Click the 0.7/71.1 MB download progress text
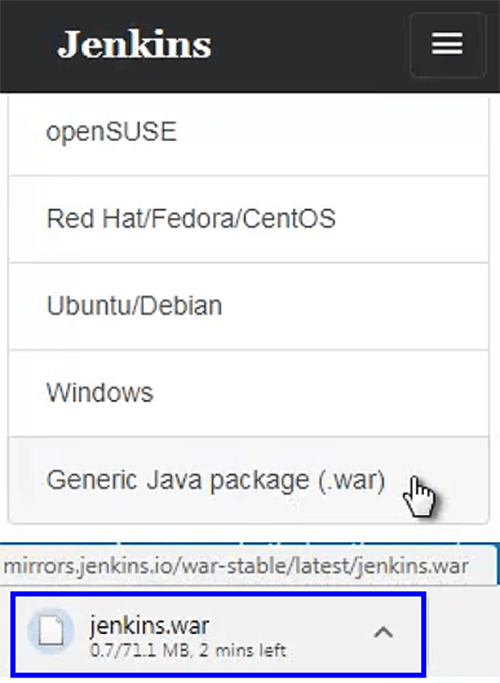This screenshot has height=683, width=500. pyautogui.click(x=140, y=651)
